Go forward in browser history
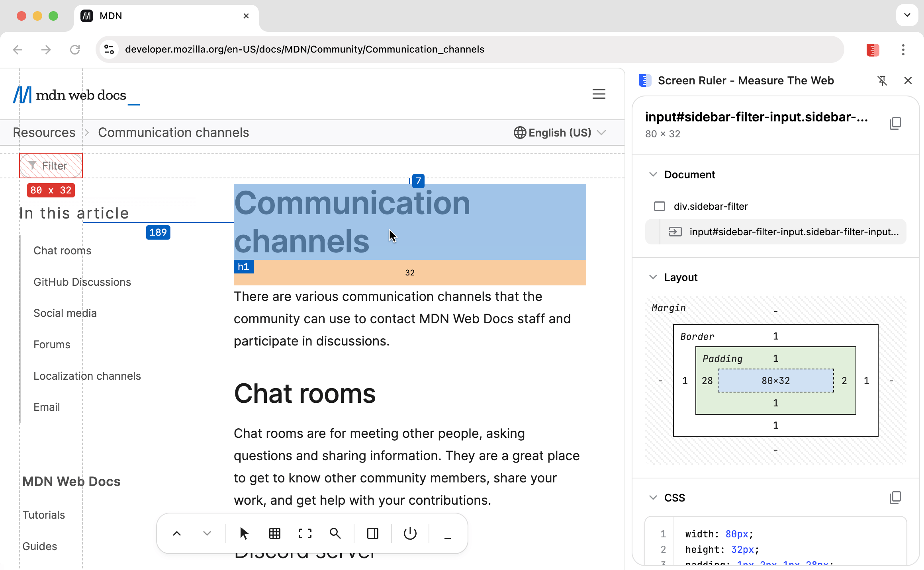Image resolution: width=924 pixels, height=570 pixels. click(46, 50)
